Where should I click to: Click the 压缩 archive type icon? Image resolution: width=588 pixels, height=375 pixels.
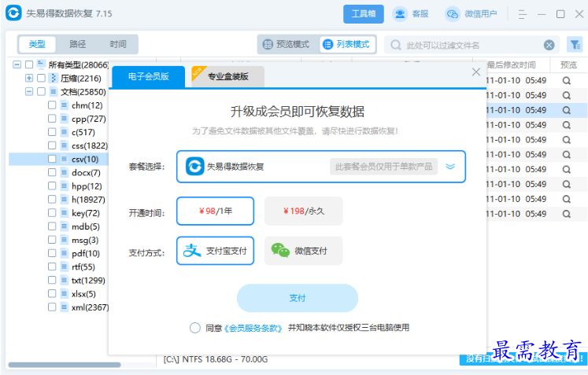pos(54,78)
